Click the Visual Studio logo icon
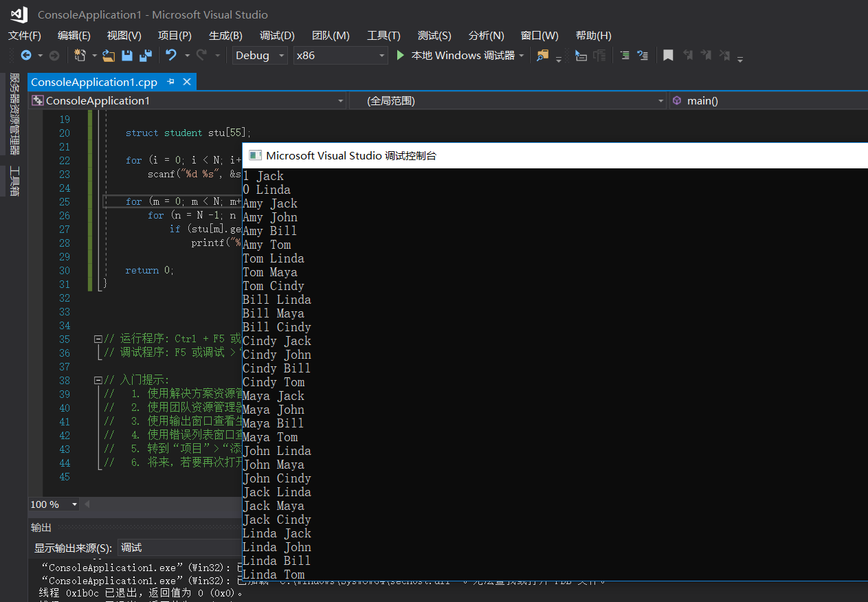This screenshot has width=868, height=602. pos(19,14)
